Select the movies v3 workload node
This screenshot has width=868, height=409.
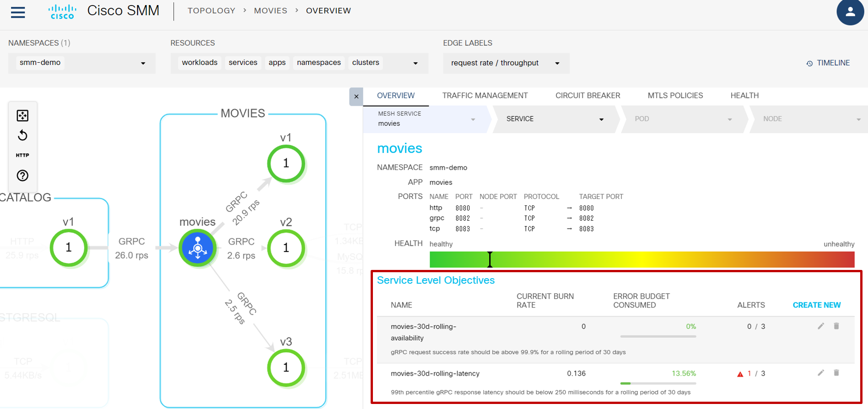(x=286, y=367)
